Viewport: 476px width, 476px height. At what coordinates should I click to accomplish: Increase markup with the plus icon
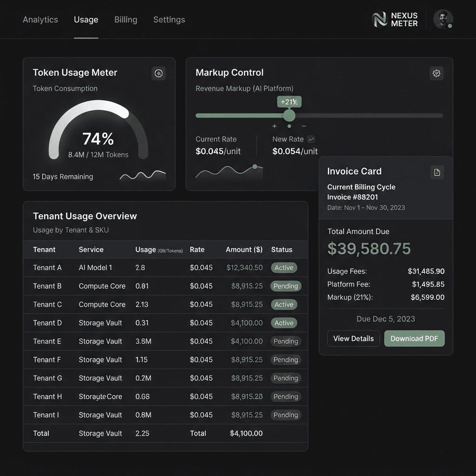[274, 126]
